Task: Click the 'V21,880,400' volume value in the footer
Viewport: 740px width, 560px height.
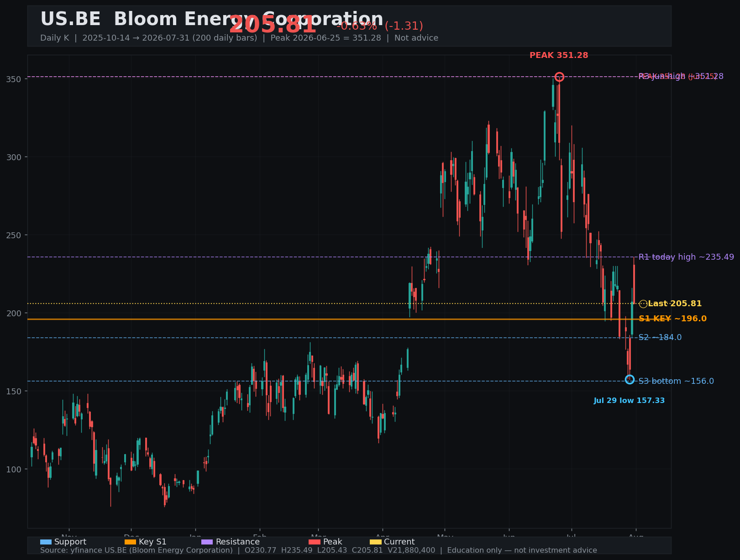Action: (411, 550)
